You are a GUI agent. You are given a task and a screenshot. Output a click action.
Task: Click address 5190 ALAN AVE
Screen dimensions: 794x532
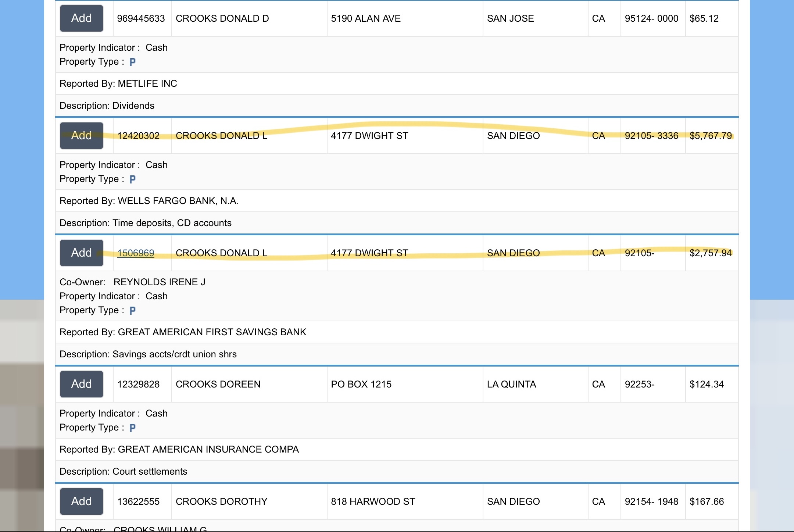(x=366, y=18)
